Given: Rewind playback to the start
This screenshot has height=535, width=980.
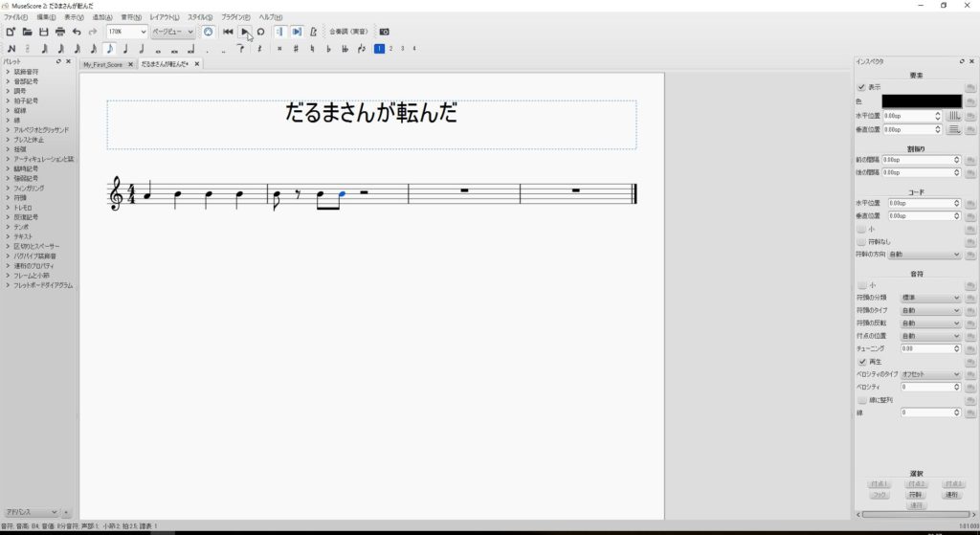Looking at the screenshot, I should coord(228,32).
